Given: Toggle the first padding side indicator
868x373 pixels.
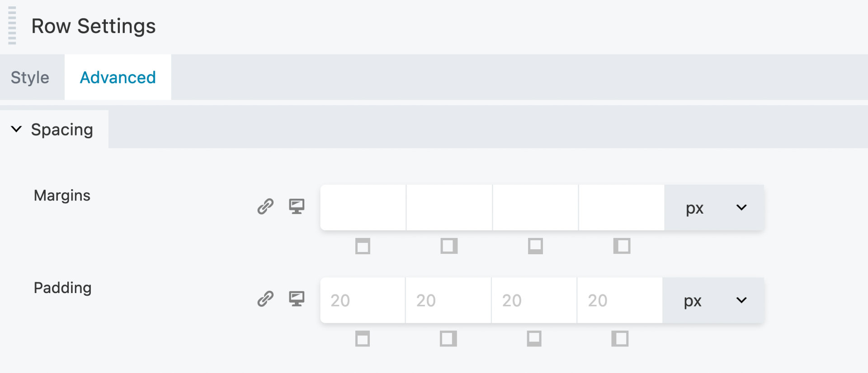Looking at the screenshot, I should pos(363,339).
